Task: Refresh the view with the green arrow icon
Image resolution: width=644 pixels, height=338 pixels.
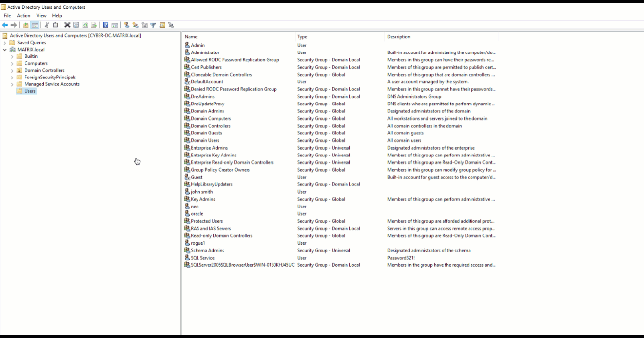Action: 85,25
